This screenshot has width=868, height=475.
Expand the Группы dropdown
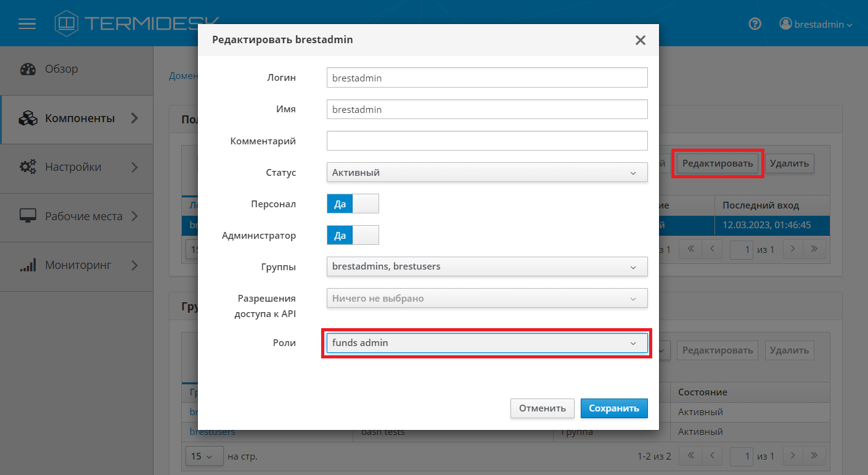(x=487, y=266)
